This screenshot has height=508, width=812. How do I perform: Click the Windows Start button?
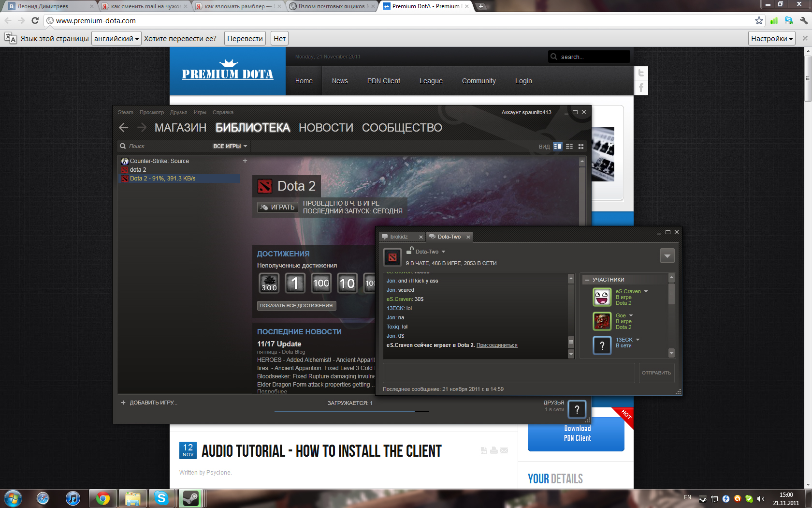point(13,498)
